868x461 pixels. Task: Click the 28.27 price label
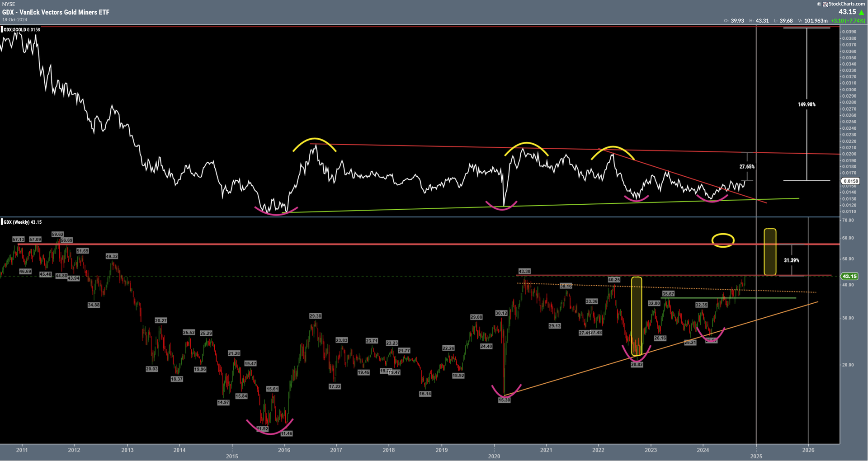[161, 320]
